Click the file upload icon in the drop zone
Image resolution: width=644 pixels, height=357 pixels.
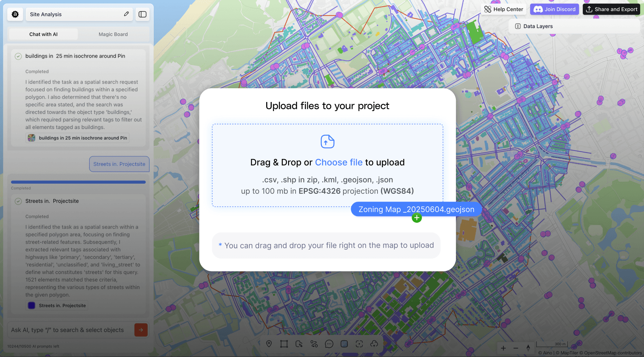(x=327, y=142)
